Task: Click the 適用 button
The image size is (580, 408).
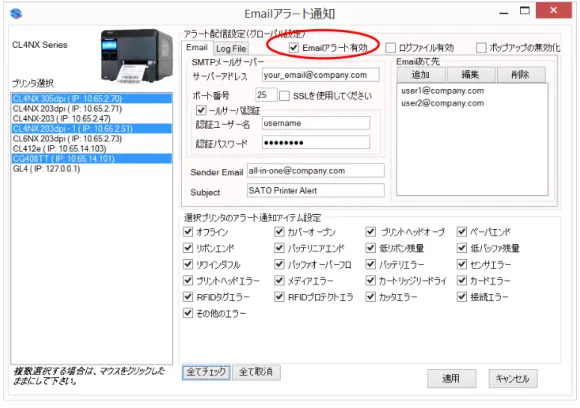Action: pos(451,378)
